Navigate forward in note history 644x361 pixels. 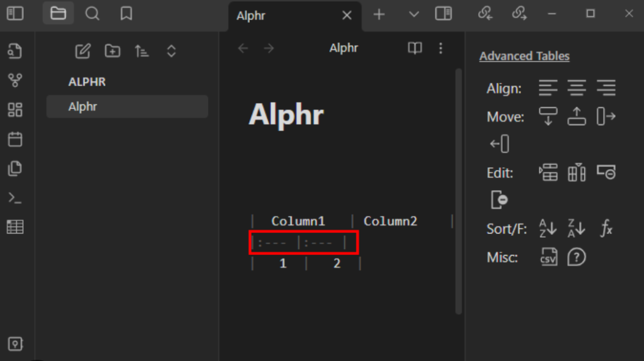tap(269, 48)
